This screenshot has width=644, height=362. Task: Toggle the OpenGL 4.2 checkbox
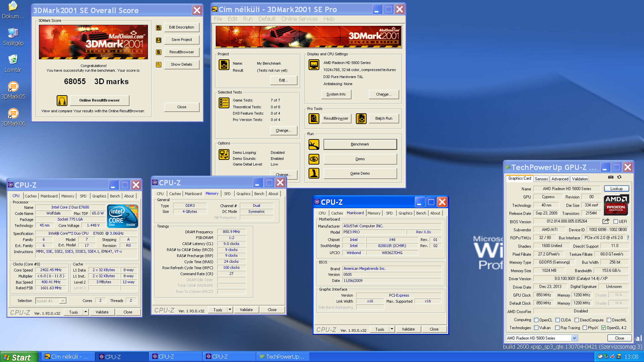[603, 328]
